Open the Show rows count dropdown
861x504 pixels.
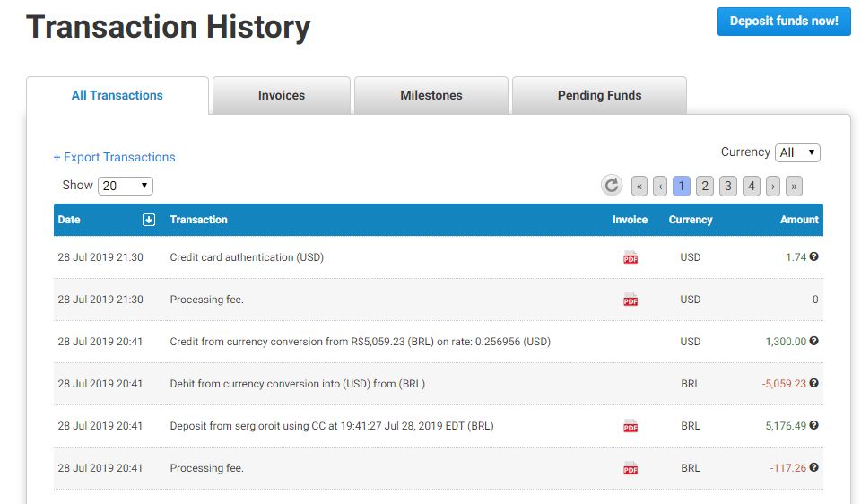(126, 186)
